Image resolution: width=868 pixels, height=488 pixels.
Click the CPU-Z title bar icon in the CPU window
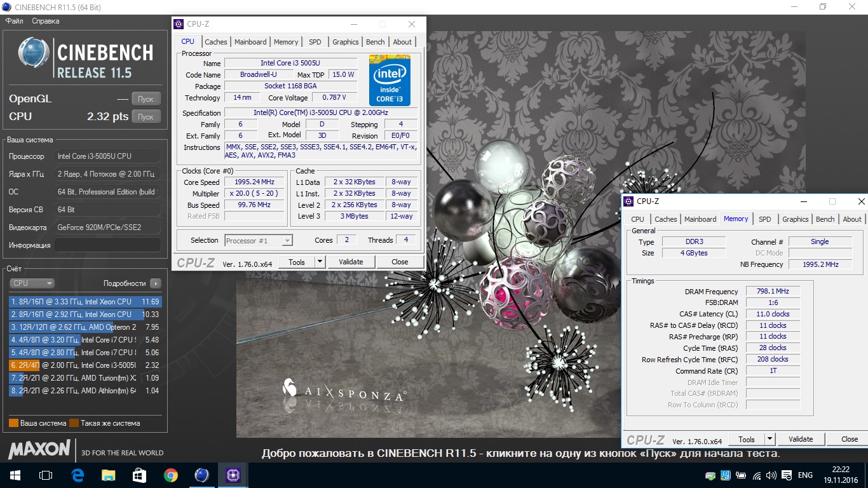coord(178,24)
